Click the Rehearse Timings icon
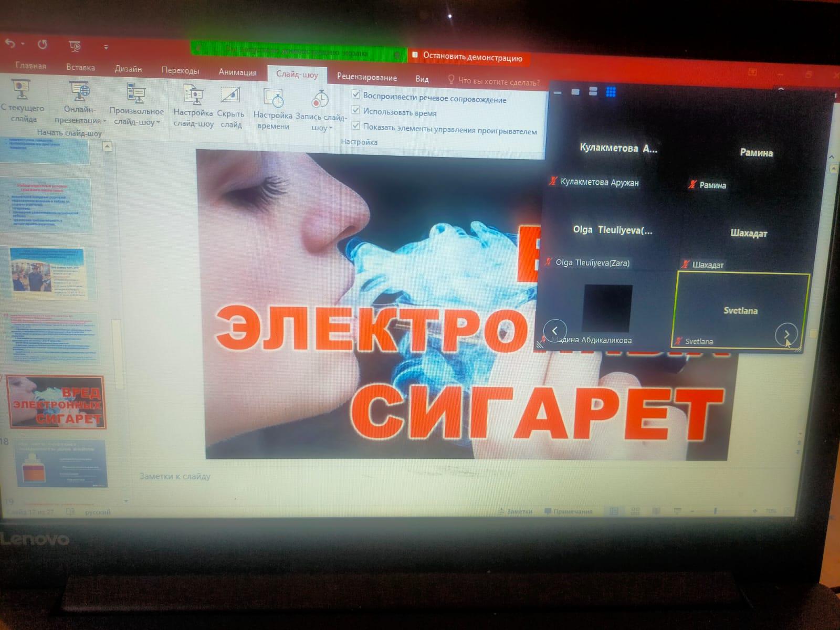This screenshot has height=630, width=840. 273,98
